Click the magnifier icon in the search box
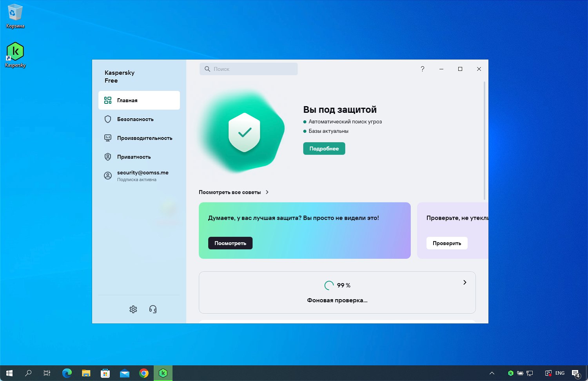The image size is (588, 381). [x=207, y=69]
